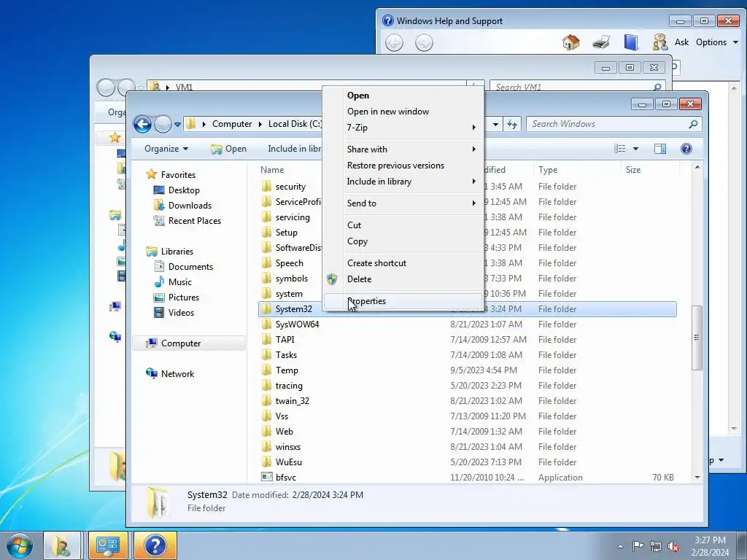Expand the 7-Zip submenu
This screenshot has width=747, height=560.
pos(403,128)
